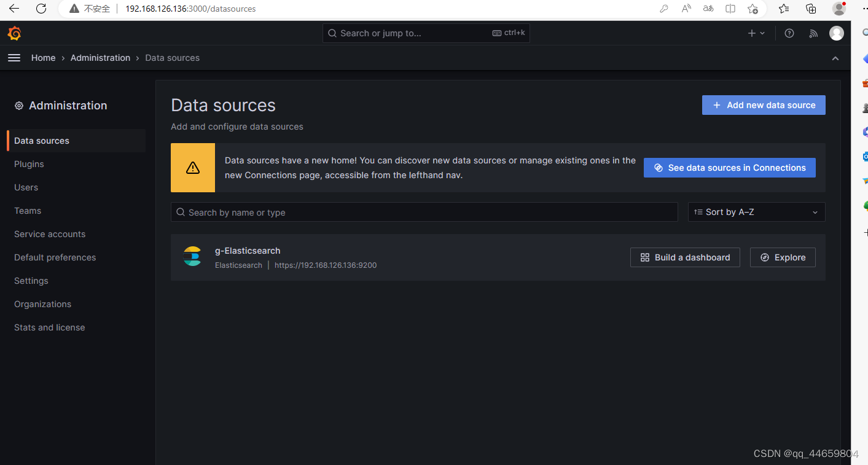Image resolution: width=868 pixels, height=465 pixels.
Task: Open the Settings page
Action: (x=31, y=281)
